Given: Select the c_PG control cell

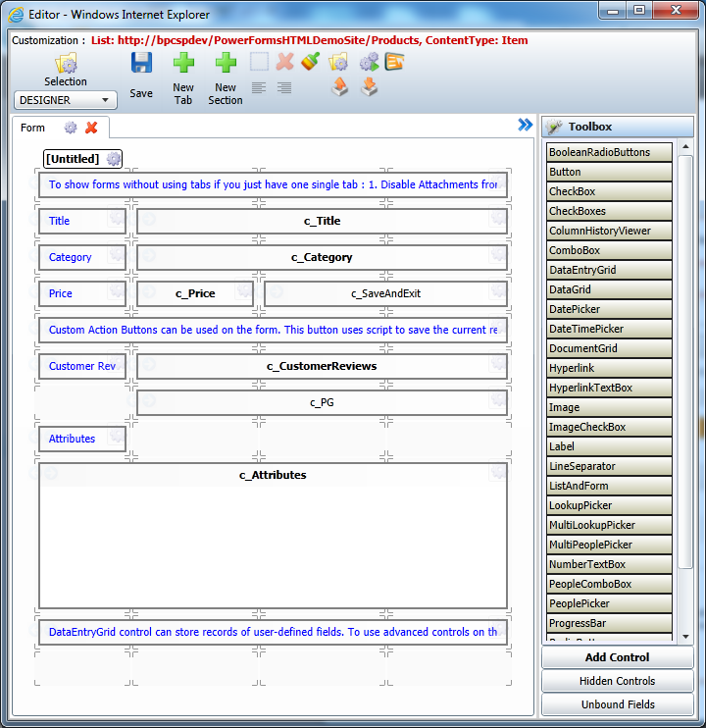Looking at the screenshot, I should click(x=322, y=402).
